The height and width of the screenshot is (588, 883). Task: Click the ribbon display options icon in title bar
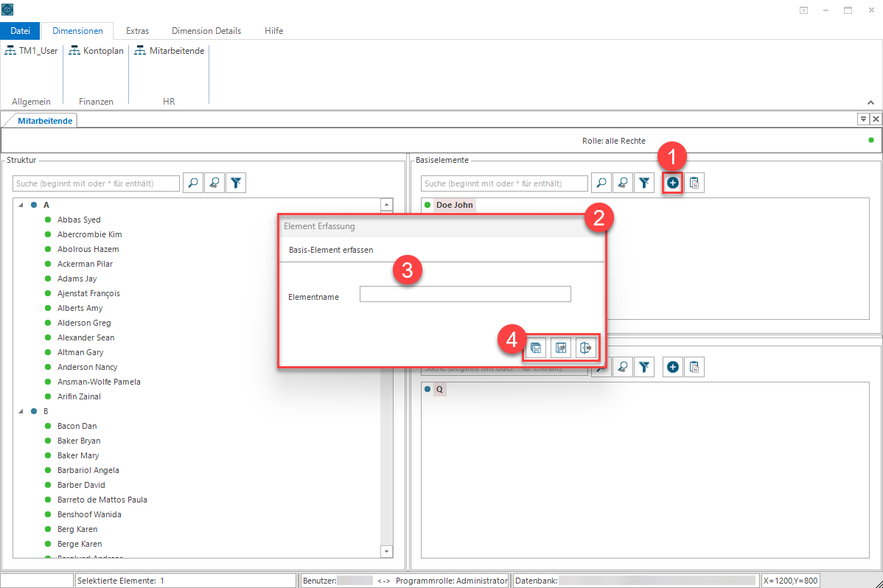[x=803, y=10]
